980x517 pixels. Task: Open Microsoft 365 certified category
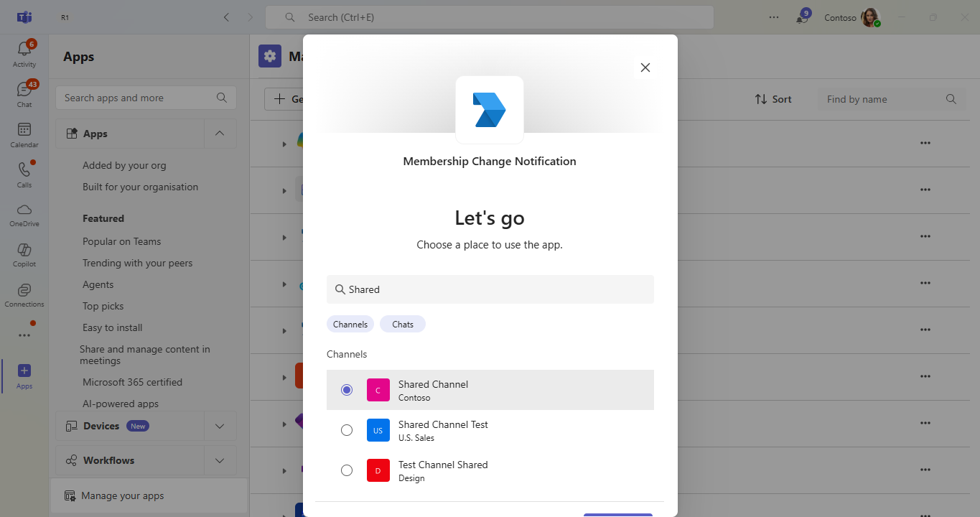point(133,382)
